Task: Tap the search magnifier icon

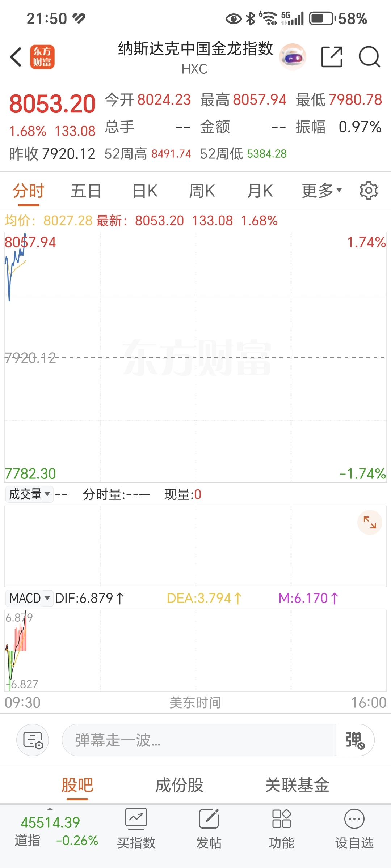Action: click(369, 57)
